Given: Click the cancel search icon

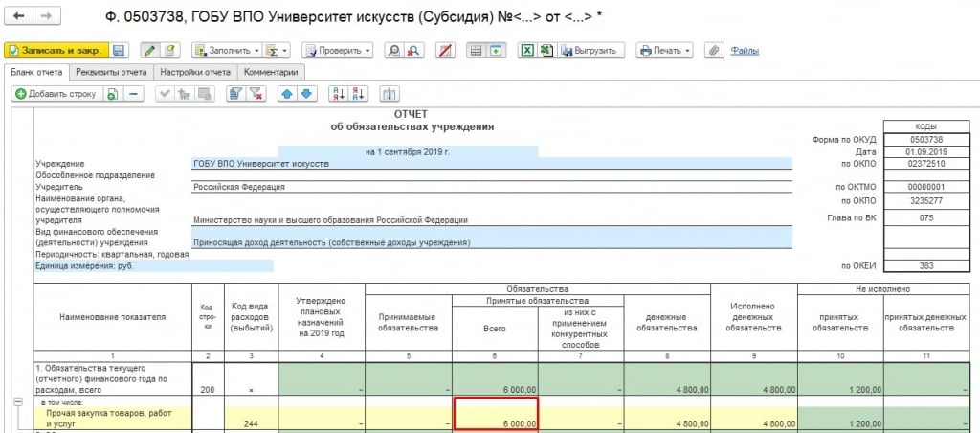Looking at the screenshot, I should point(412,51).
